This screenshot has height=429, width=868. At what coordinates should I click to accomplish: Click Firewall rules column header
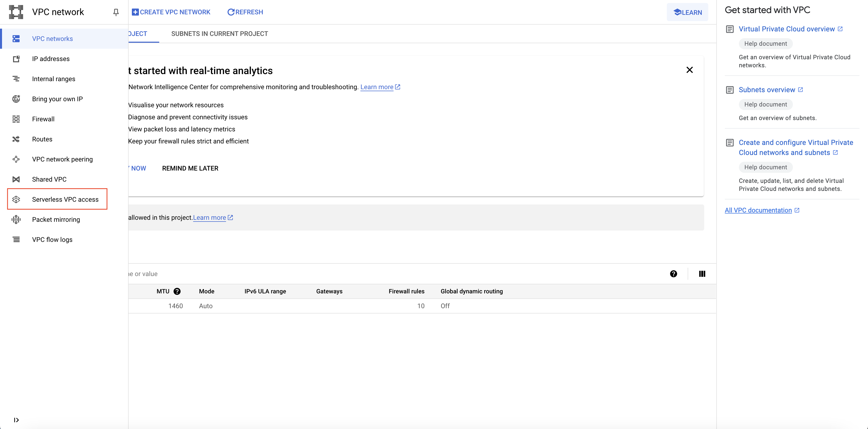coord(406,292)
